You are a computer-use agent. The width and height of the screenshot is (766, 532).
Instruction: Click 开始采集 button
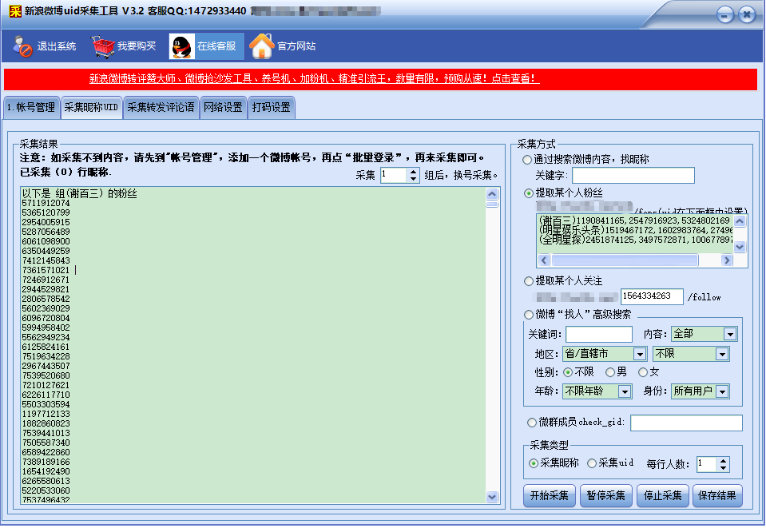point(549,496)
